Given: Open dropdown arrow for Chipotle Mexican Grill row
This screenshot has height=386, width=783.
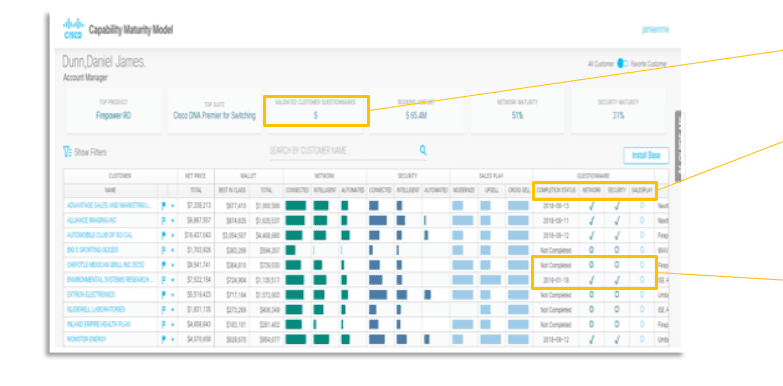Looking at the screenshot, I should click(173, 266).
